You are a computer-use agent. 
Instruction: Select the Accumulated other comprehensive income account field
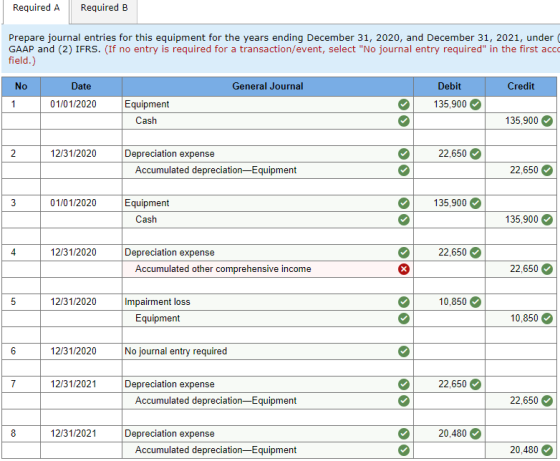pos(268,269)
